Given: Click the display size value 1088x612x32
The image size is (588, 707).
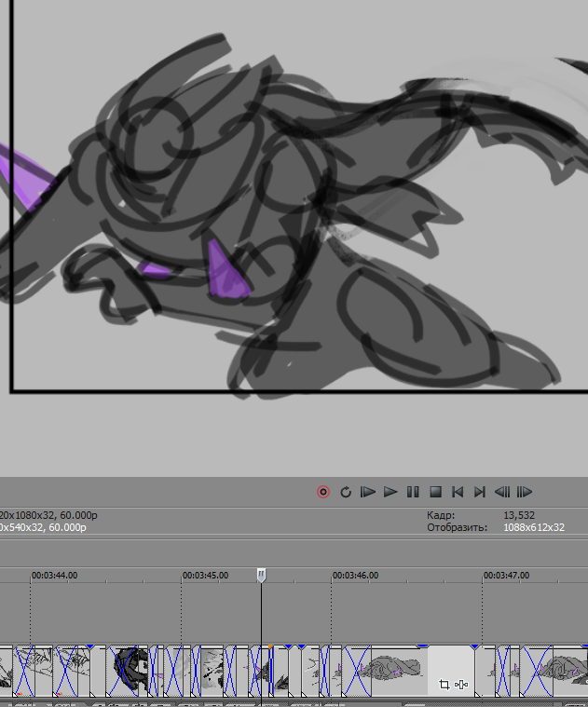Looking at the screenshot, I should (x=534, y=527).
